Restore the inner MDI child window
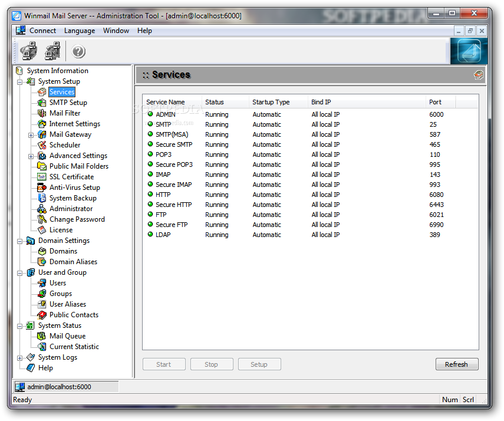Viewport: 504px width, 421px height. click(470, 31)
